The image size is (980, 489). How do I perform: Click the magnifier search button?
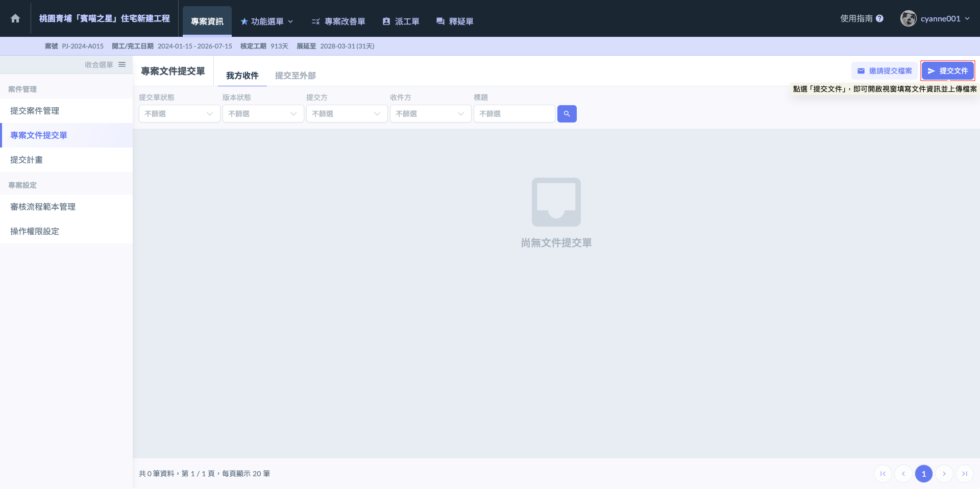[x=567, y=114]
